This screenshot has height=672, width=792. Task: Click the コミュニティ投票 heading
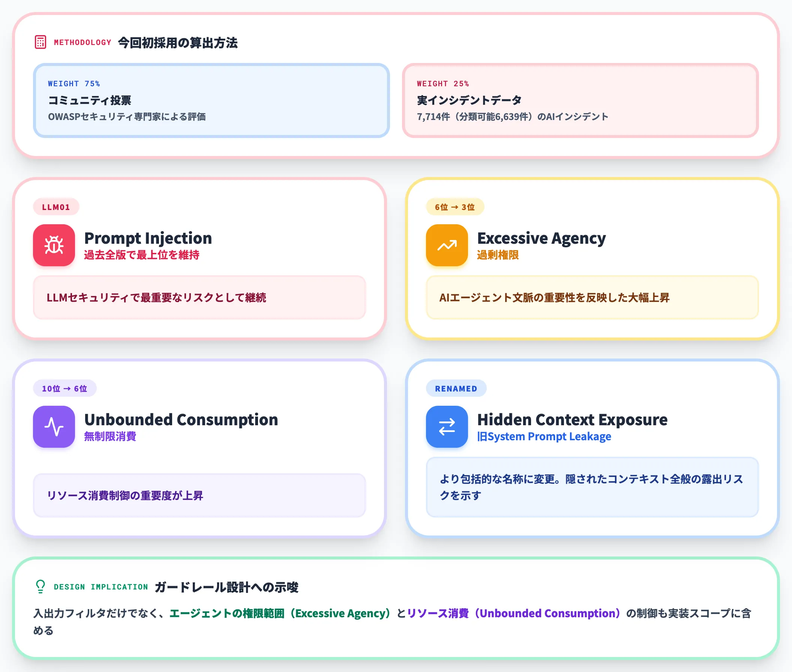(x=90, y=100)
